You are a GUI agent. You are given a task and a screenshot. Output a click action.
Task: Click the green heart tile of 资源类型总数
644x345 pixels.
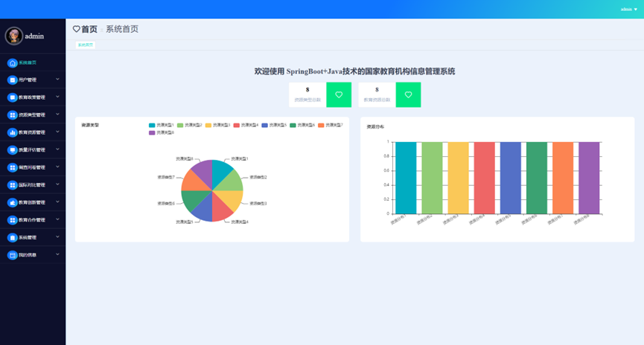339,94
